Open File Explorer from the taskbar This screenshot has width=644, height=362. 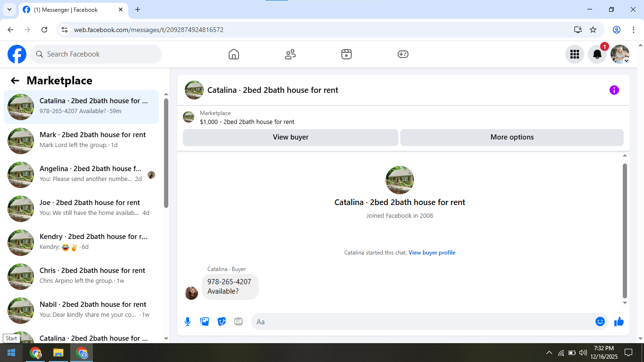click(58, 353)
